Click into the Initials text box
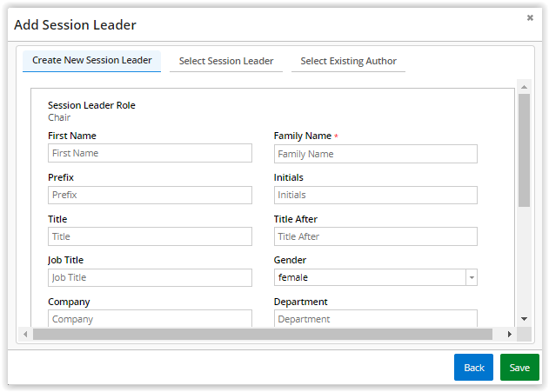The height and width of the screenshot is (392, 549). [x=375, y=195]
